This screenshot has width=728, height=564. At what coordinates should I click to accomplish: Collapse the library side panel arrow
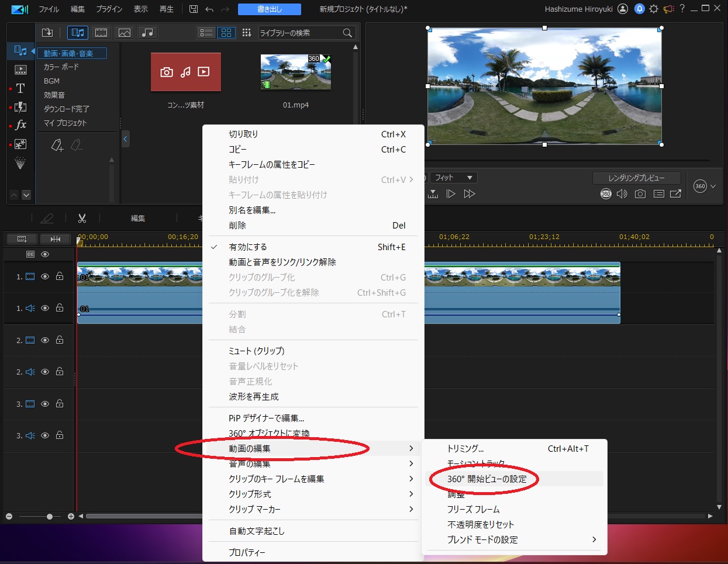tap(125, 139)
